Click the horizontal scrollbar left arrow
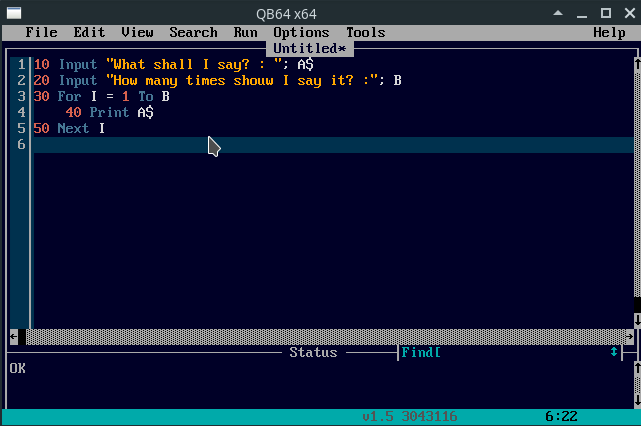Viewport: 641px width, 426px height. pos(13,336)
